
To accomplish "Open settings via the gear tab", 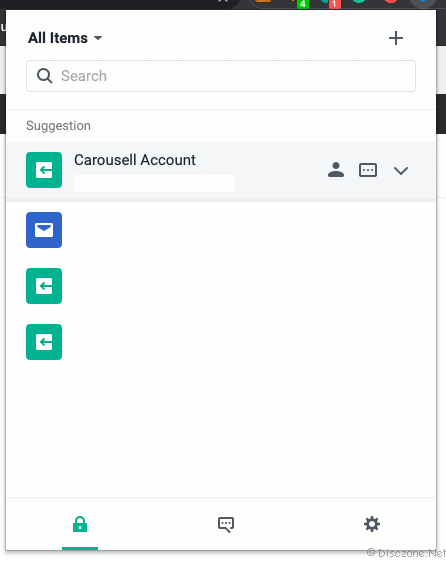I will (x=372, y=524).
